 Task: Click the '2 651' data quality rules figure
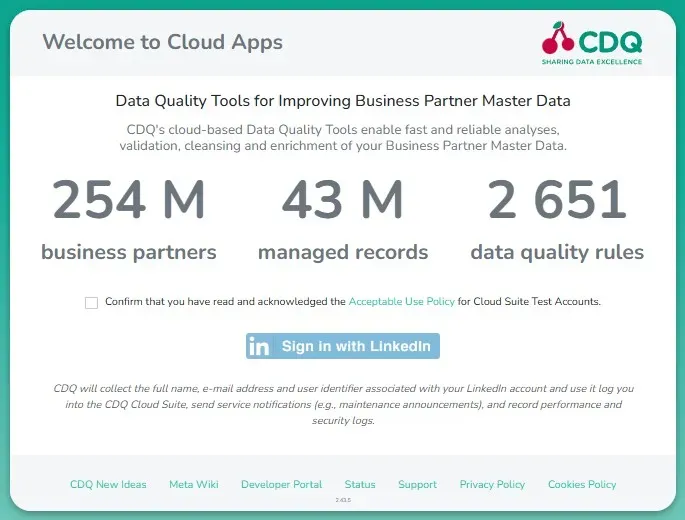point(557,199)
